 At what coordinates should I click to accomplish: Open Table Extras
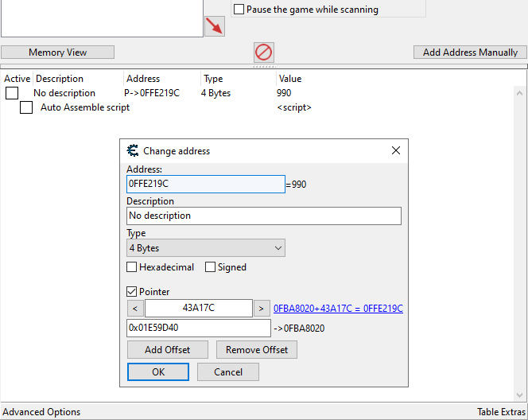[x=501, y=412]
